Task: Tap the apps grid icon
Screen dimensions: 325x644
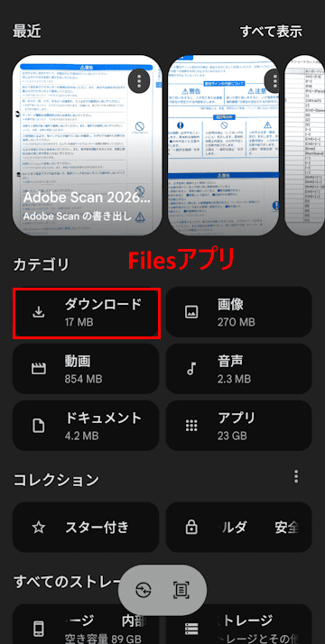Action: point(192,426)
